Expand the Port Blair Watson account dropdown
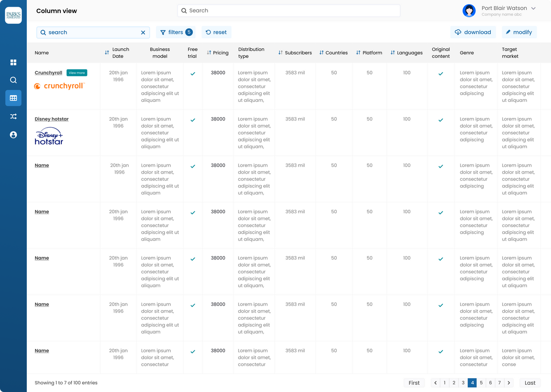Screen dimensions: 551x392 533,9
